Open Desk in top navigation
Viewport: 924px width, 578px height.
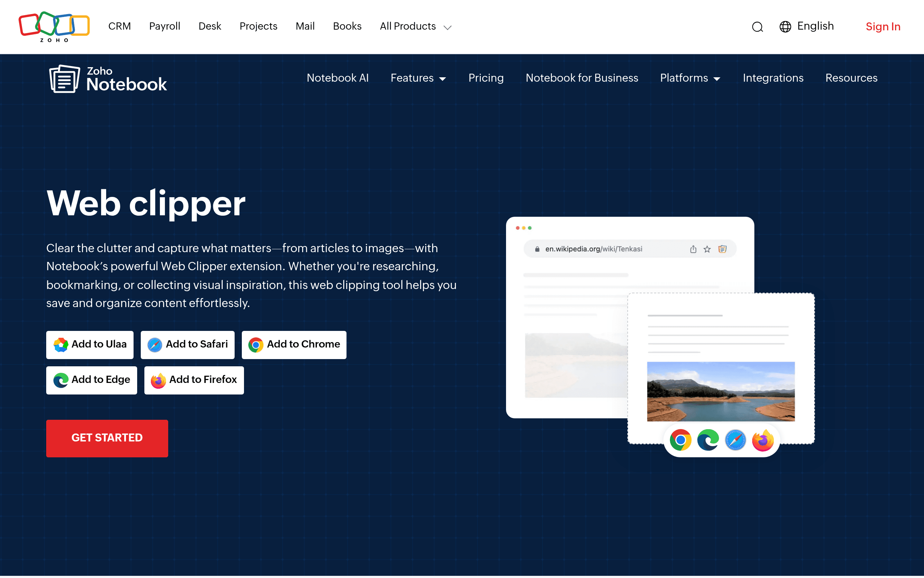(210, 26)
